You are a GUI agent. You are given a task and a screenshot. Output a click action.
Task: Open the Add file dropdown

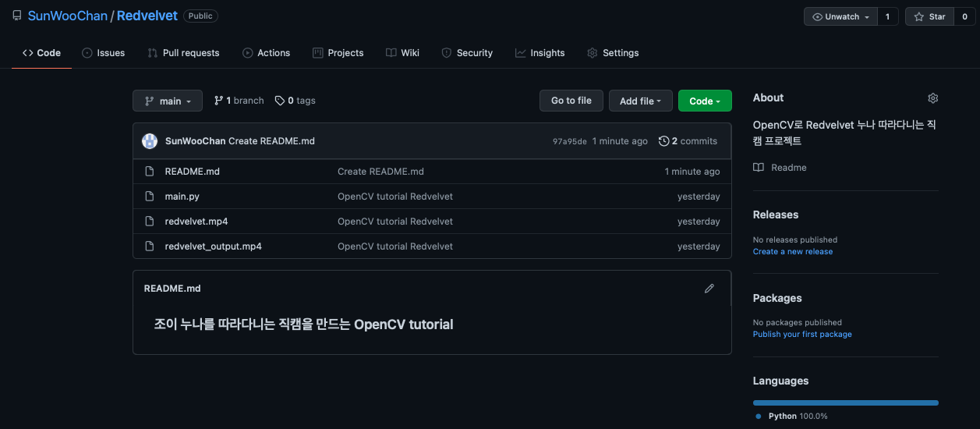coord(640,101)
